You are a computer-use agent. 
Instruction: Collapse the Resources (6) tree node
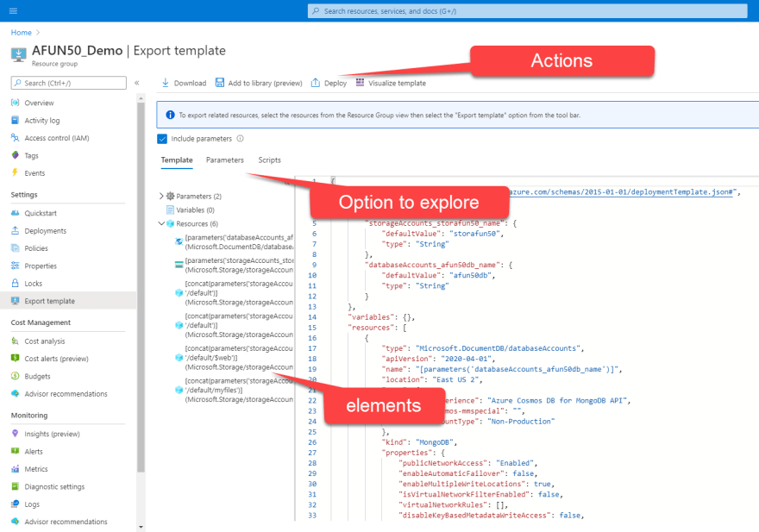click(x=161, y=223)
